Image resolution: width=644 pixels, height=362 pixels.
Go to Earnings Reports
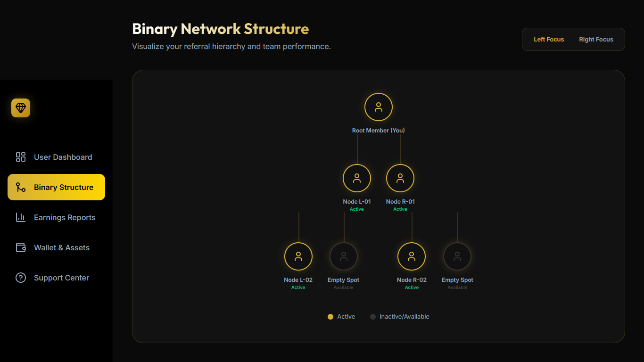pos(56,217)
